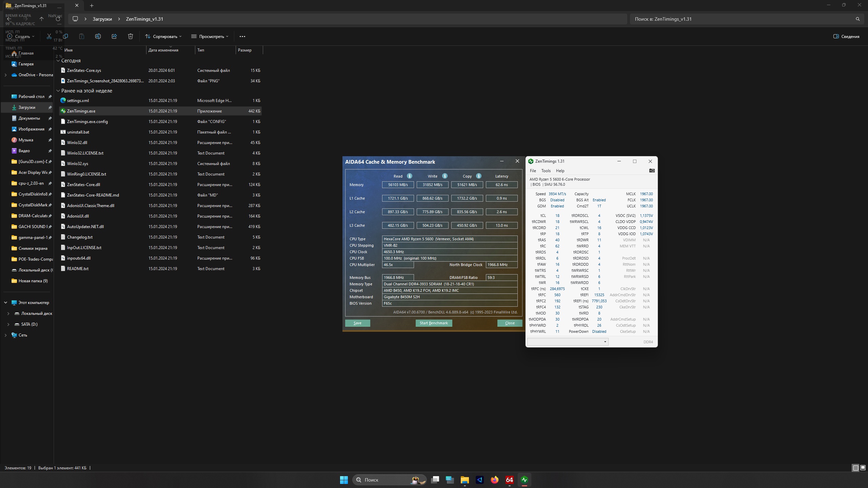Collapse the Сегодня file group
The image size is (868, 488).
coord(58,61)
